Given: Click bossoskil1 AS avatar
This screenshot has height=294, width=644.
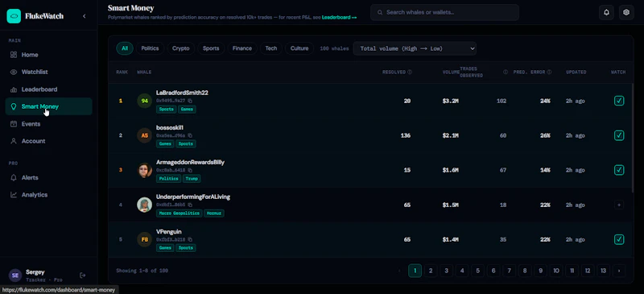Looking at the screenshot, I should [145, 135].
